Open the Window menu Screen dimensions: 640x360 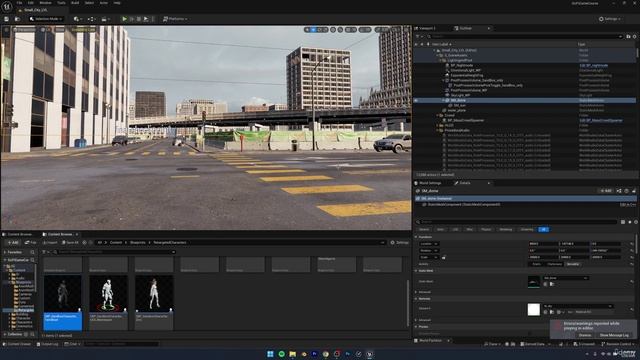click(x=45, y=3)
